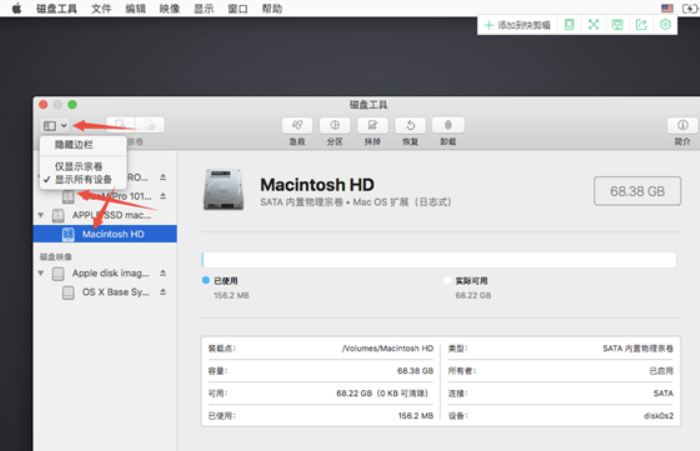Click the Apple disk imag... sidebar icon
The width and height of the screenshot is (700, 451).
coord(58,273)
